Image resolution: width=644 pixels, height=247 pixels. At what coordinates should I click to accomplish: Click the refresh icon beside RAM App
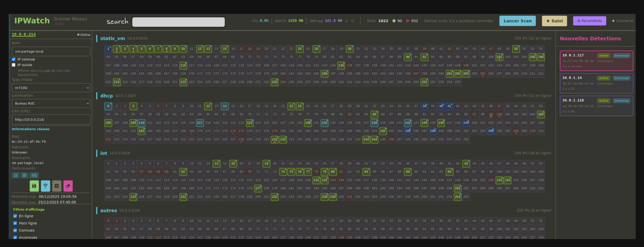coord(353,21)
